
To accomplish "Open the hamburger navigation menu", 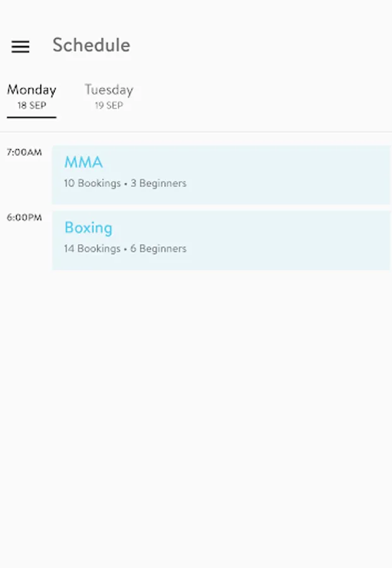I will point(20,46).
